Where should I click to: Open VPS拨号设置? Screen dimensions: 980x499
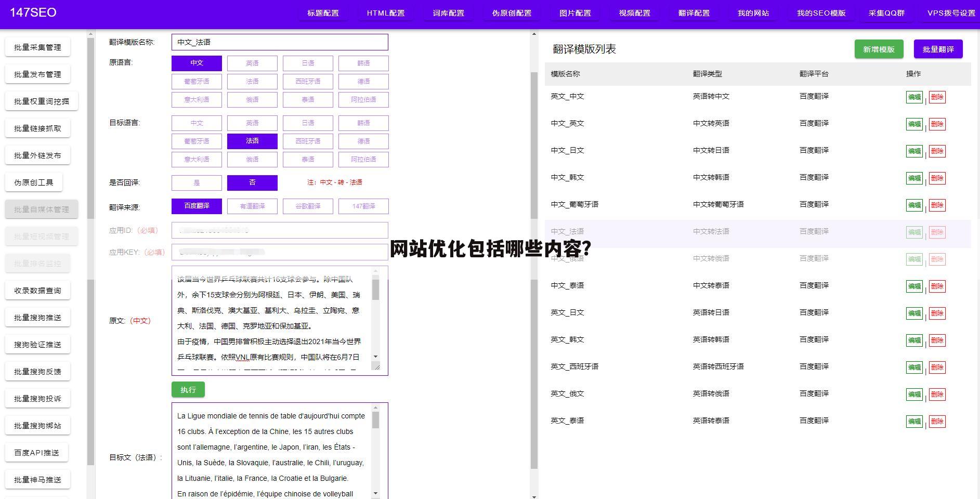[951, 13]
